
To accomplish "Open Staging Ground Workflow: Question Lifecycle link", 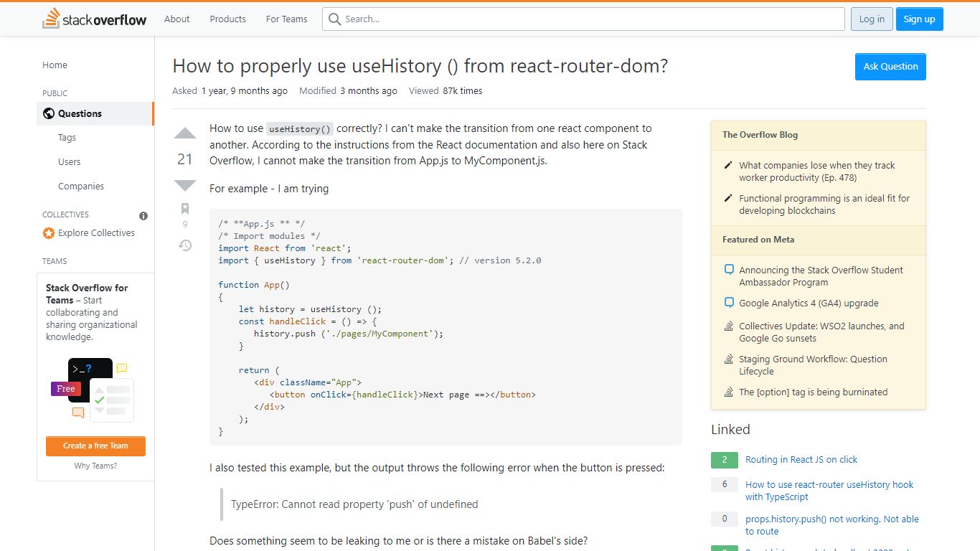I will pyautogui.click(x=813, y=365).
